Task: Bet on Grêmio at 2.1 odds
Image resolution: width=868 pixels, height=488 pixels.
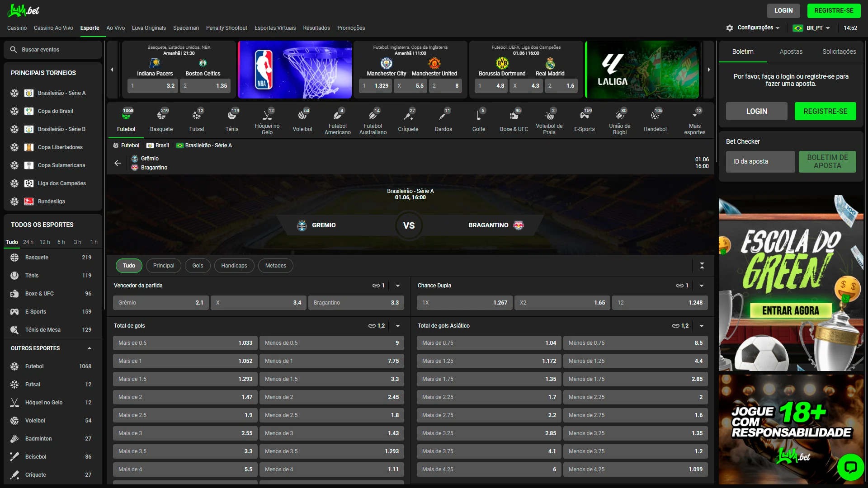Action: pos(160,303)
